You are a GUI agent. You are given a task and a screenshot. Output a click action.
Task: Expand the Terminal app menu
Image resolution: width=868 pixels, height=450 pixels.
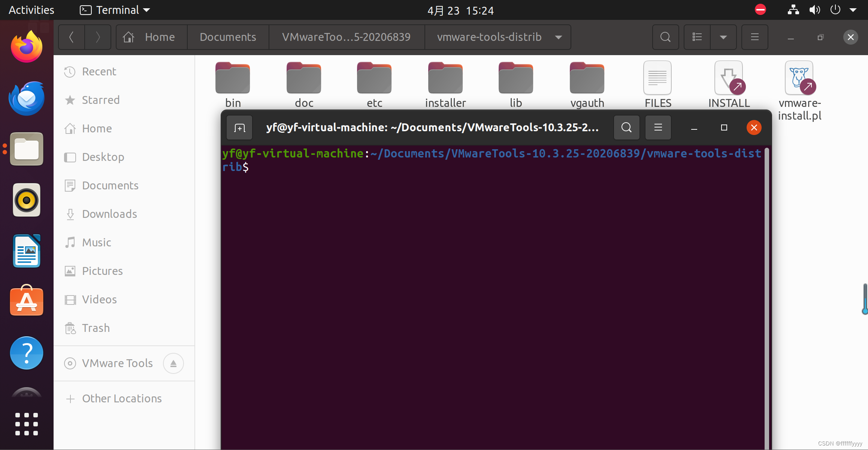pos(115,10)
